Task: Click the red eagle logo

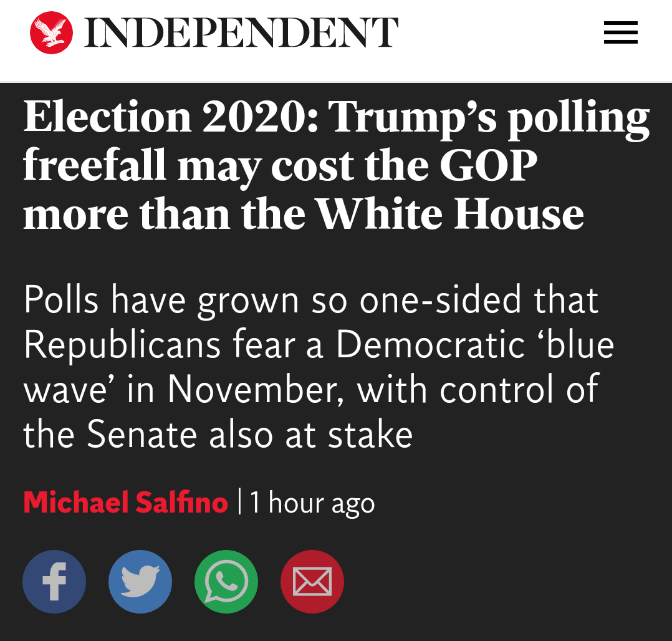Action: coord(51,32)
